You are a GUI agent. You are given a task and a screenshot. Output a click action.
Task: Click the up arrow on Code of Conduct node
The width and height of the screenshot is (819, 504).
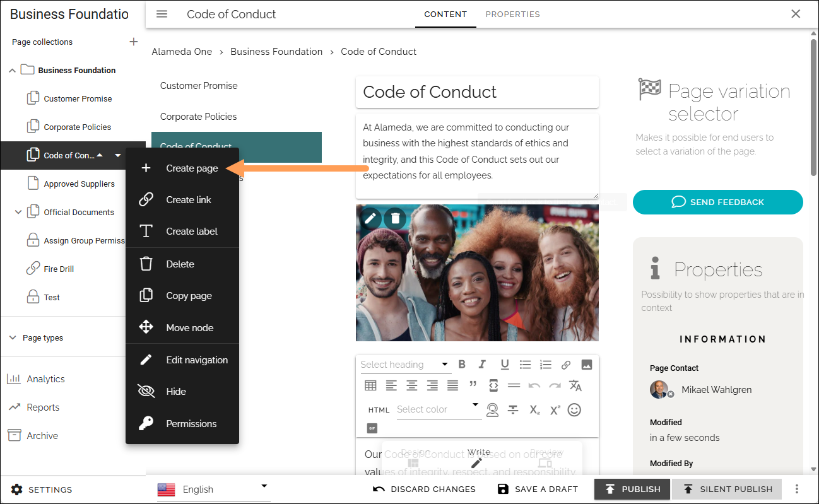100,155
